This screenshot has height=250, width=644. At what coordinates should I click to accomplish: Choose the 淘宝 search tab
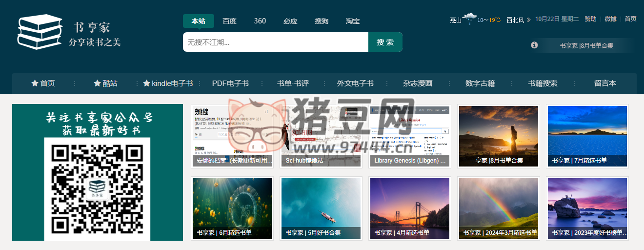click(x=353, y=21)
